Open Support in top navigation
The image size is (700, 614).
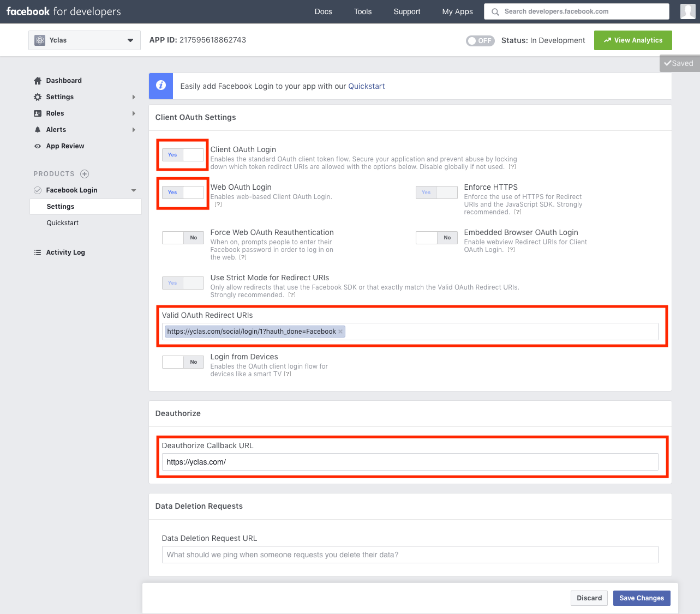[407, 11]
